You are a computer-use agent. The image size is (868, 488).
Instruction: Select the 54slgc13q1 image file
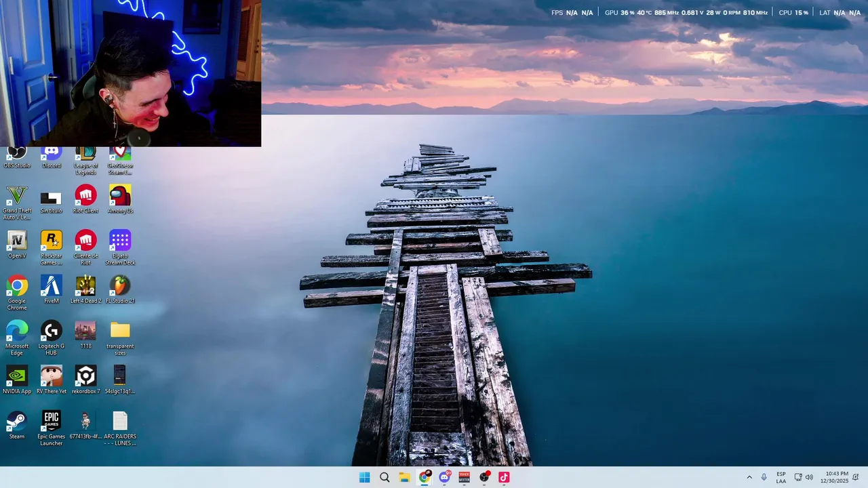[x=120, y=380]
